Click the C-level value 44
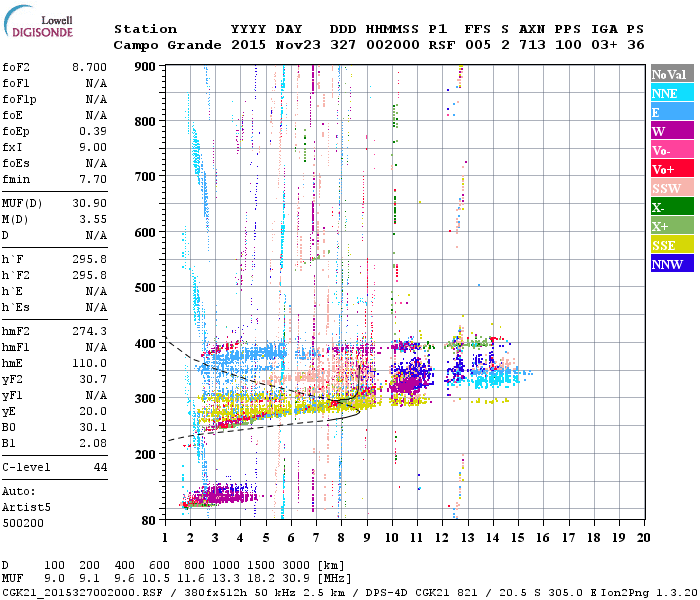The image size is (700, 600). [100, 468]
